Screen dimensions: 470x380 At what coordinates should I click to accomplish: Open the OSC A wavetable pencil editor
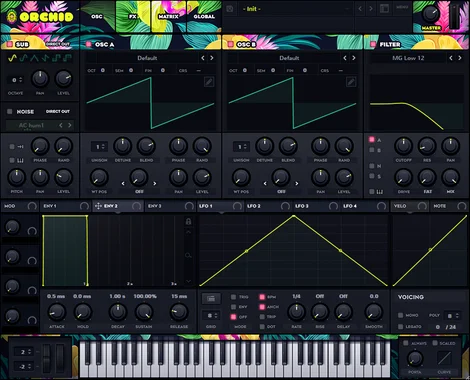click(209, 82)
